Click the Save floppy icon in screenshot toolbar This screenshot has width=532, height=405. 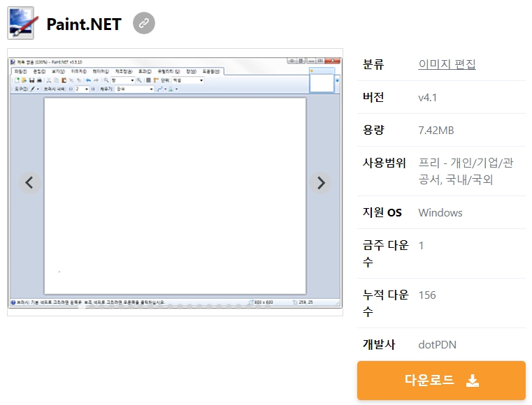(32, 80)
